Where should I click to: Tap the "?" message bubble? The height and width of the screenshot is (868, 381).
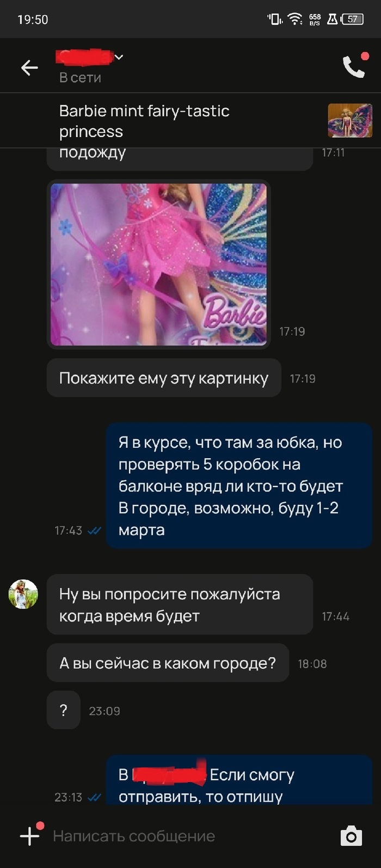pyautogui.click(x=64, y=710)
